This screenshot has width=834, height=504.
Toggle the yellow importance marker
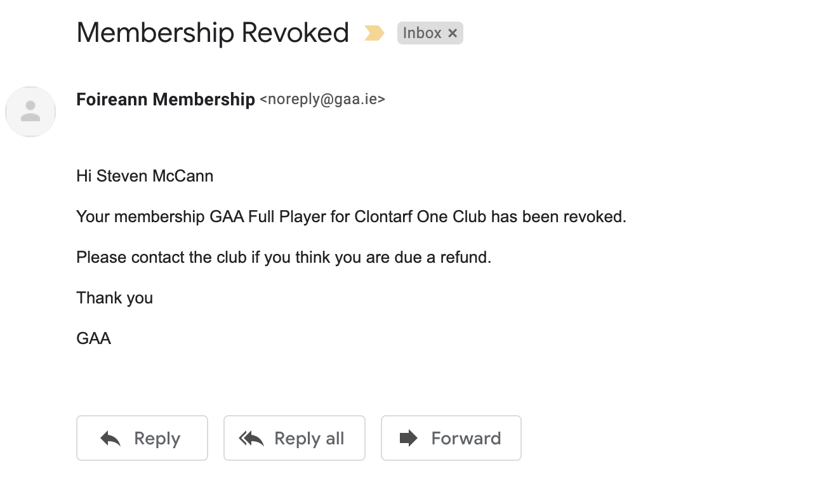click(374, 33)
